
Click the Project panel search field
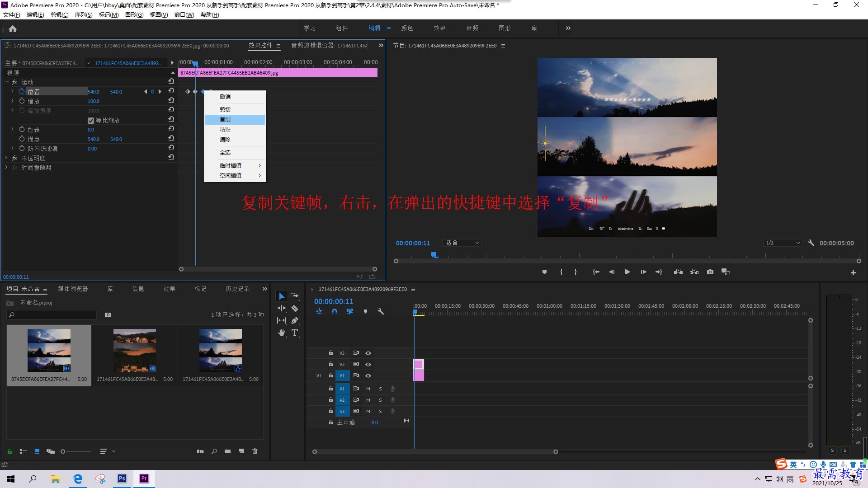[52, 314]
